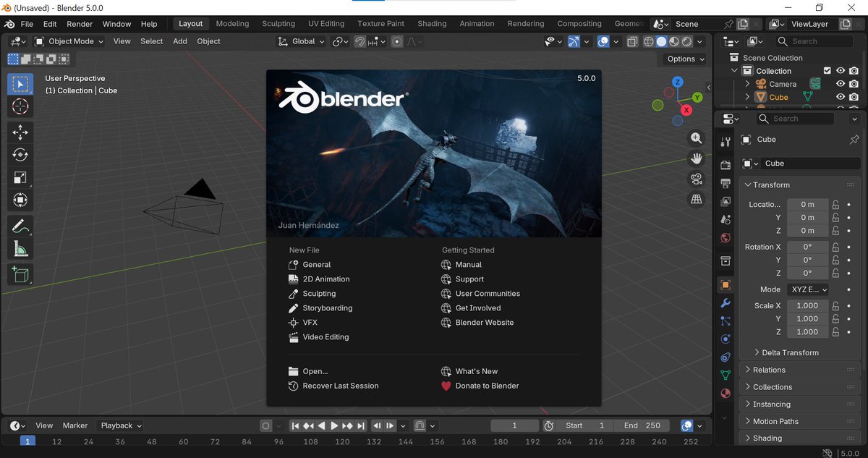Switch perspective/orthographic grid icon
The width and height of the screenshot is (868, 458).
point(697,199)
